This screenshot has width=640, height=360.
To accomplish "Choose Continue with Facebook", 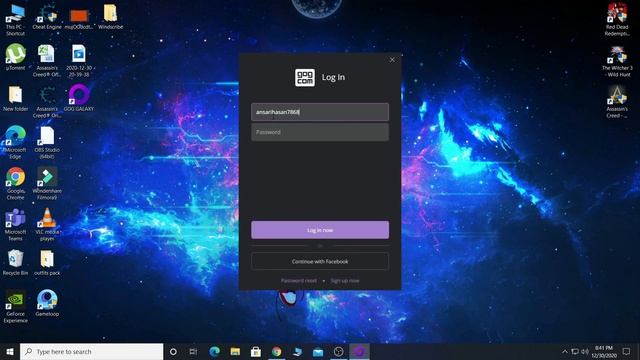I will [x=320, y=261].
